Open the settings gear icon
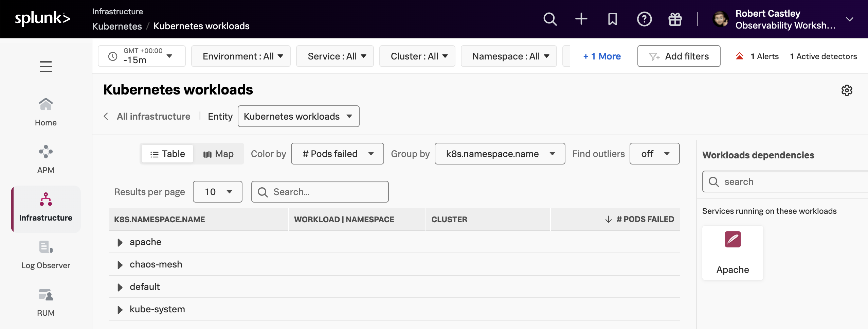The width and height of the screenshot is (868, 329). pos(847,90)
